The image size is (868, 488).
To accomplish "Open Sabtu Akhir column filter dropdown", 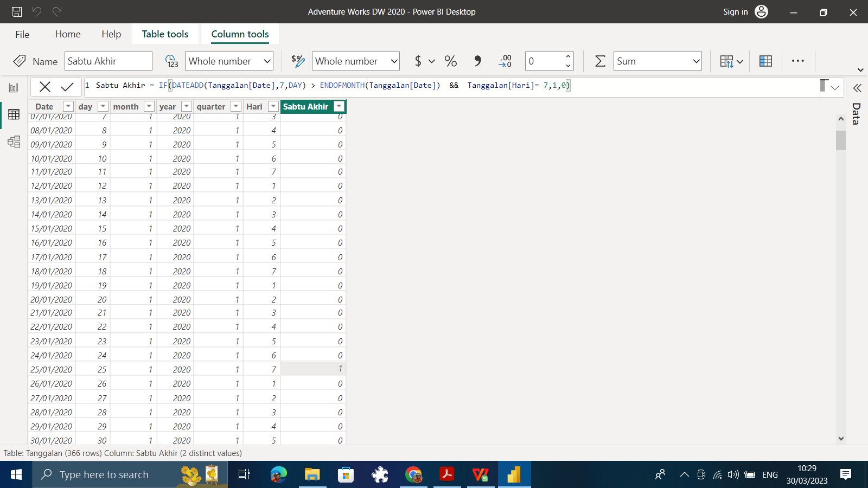I will click(339, 106).
